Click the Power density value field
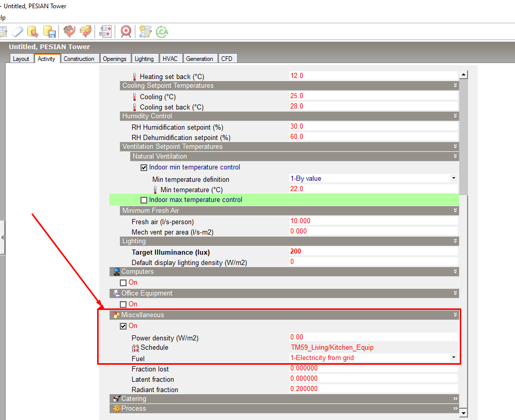Viewport: 515px width, 420px height. (373, 337)
